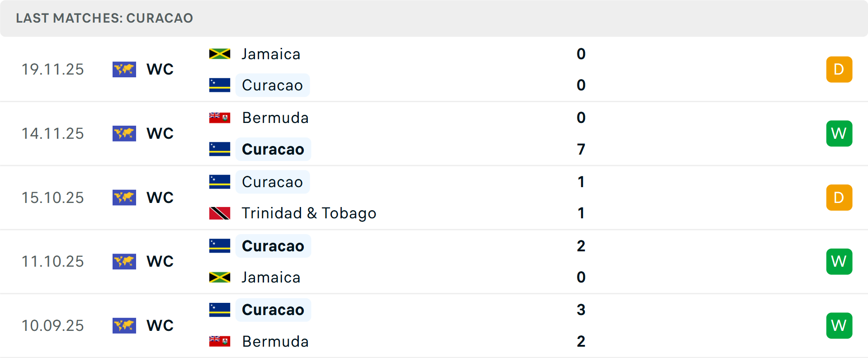Click Trinidad & Tobago flag icon

coord(220,213)
